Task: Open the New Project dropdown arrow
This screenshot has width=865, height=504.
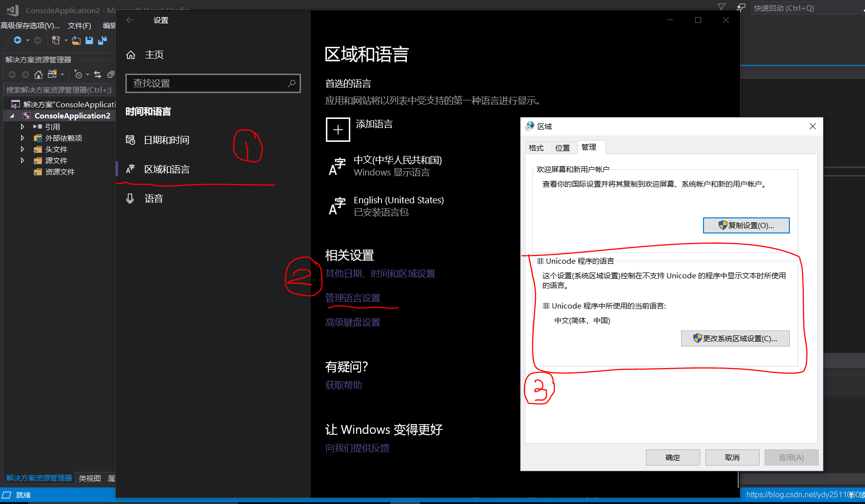Action: tap(66, 40)
